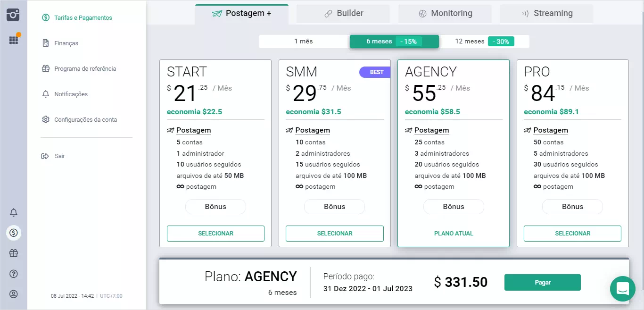This screenshot has width=644, height=310.
Task: Open the gift referral icon in left rail
Action: tap(14, 253)
